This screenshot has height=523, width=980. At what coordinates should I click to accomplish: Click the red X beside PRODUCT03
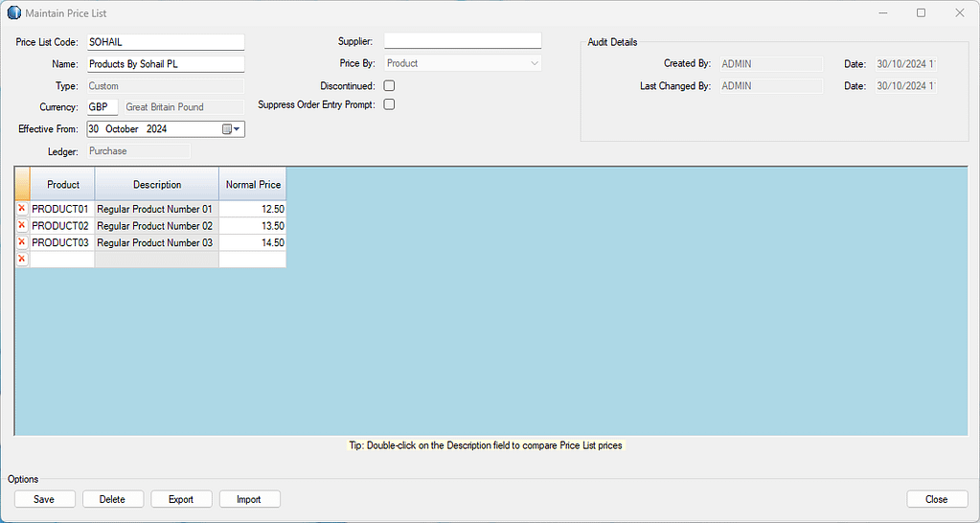(x=21, y=242)
